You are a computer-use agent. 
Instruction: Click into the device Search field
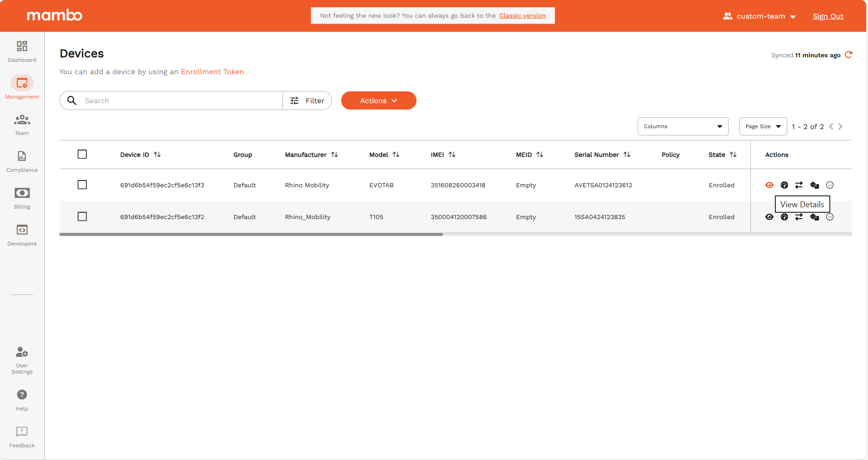pyautogui.click(x=181, y=100)
